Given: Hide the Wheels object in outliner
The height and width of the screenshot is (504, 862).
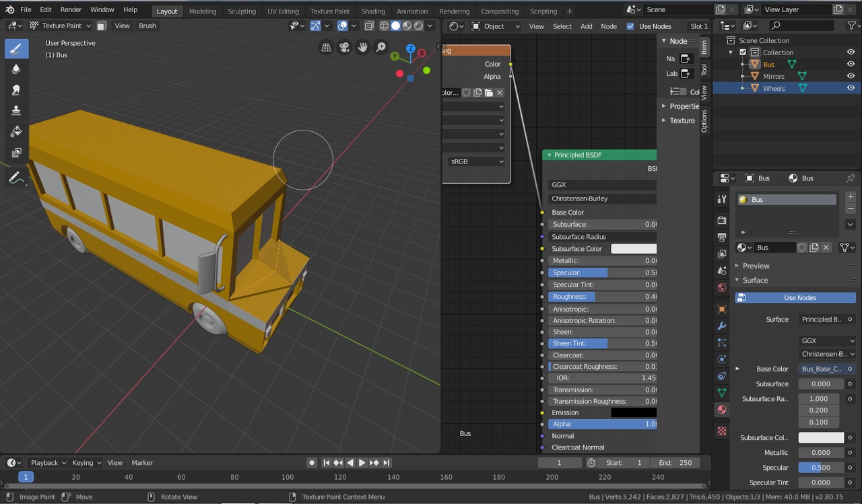Looking at the screenshot, I should click(851, 88).
